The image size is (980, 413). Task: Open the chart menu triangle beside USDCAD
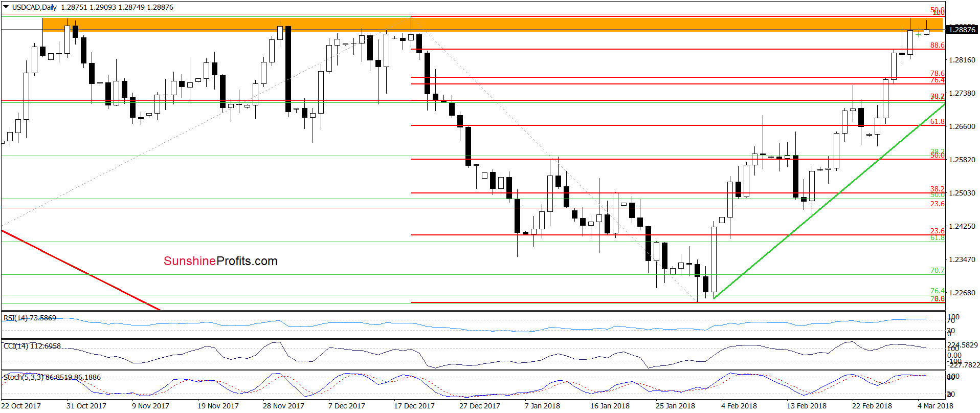coord(6,7)
